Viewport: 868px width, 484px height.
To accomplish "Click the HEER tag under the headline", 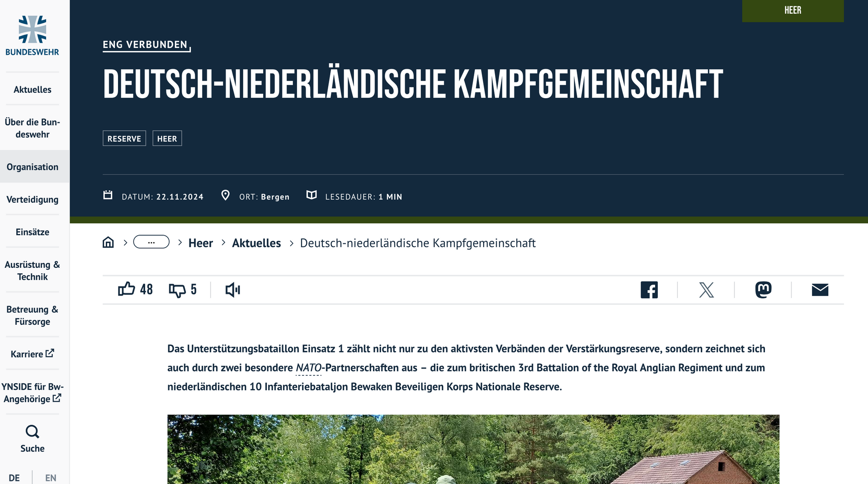I will pyautogui.click(x=167, y=138).
